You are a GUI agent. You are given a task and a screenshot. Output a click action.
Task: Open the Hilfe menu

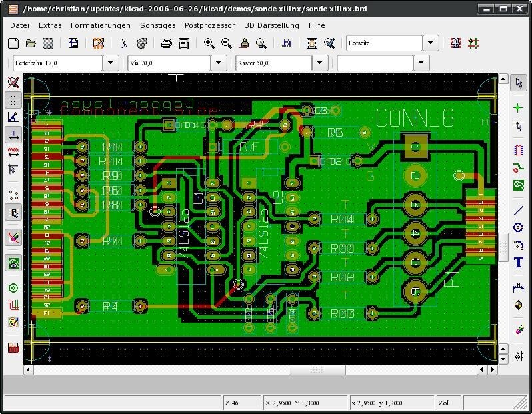tap(317, 25)
